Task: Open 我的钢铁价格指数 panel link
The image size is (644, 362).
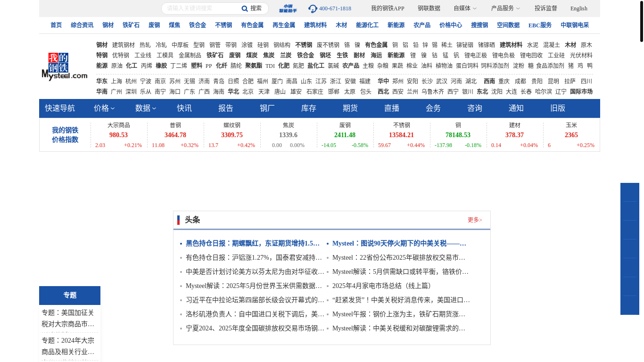Action: (x=65, y=135)
